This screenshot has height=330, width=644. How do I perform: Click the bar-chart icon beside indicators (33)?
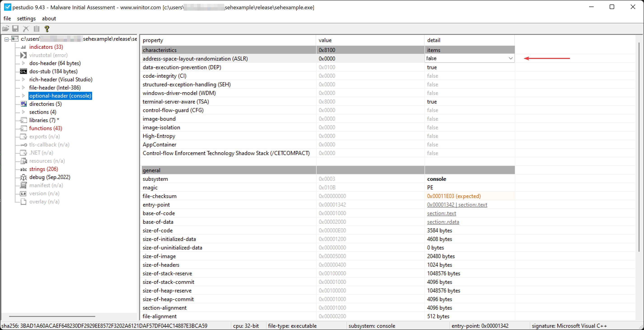[23, 47]
